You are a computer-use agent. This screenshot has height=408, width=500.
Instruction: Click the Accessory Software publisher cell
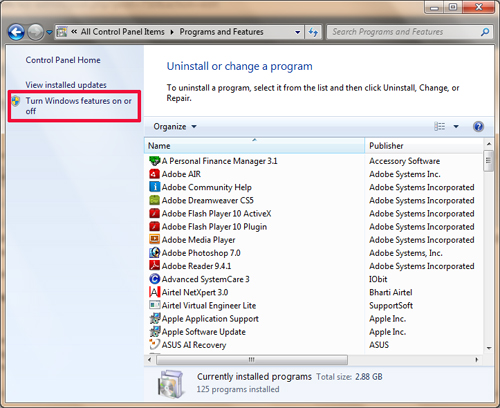pos(405,161)
